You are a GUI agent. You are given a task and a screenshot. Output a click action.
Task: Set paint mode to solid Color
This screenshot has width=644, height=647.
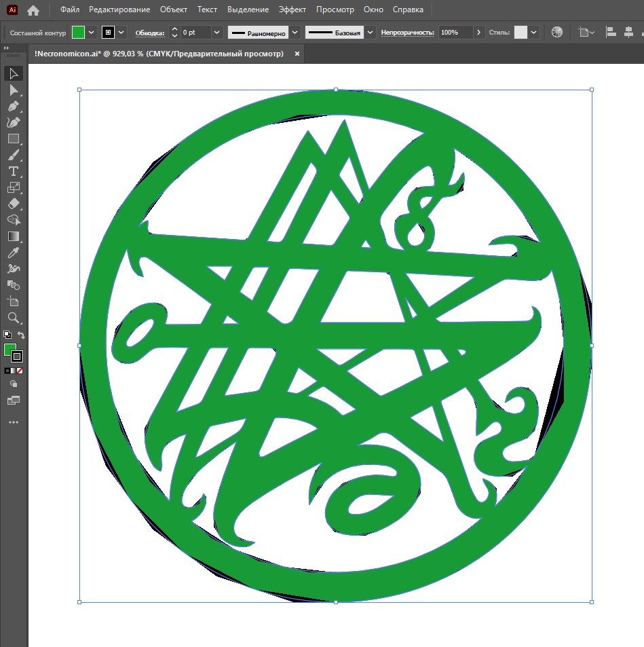pos(7,371)
